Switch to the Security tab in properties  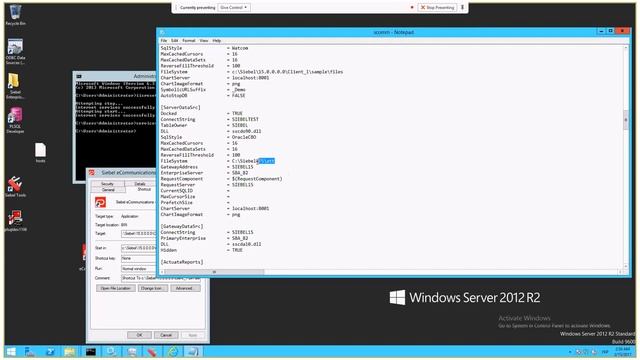(x=107, y=184)
